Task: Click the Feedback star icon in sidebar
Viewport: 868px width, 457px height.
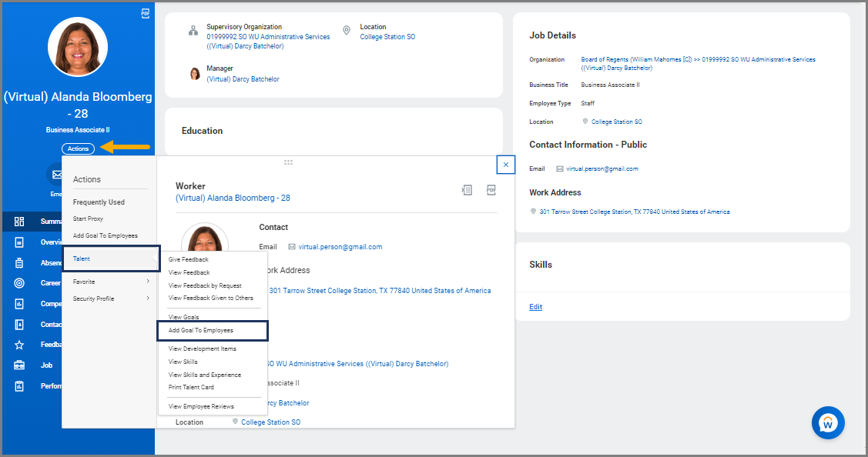Action: click(19, 345)
